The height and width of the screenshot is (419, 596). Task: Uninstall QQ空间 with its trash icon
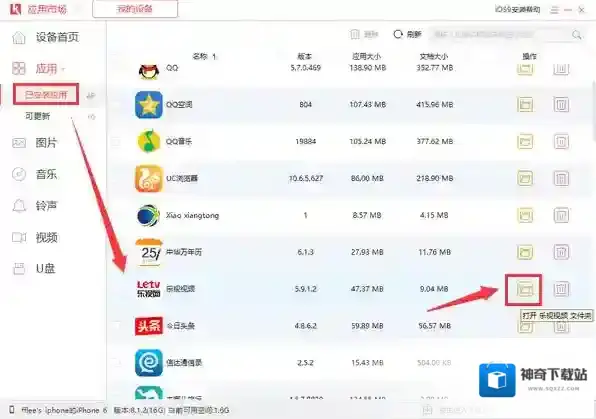point(561,105)
